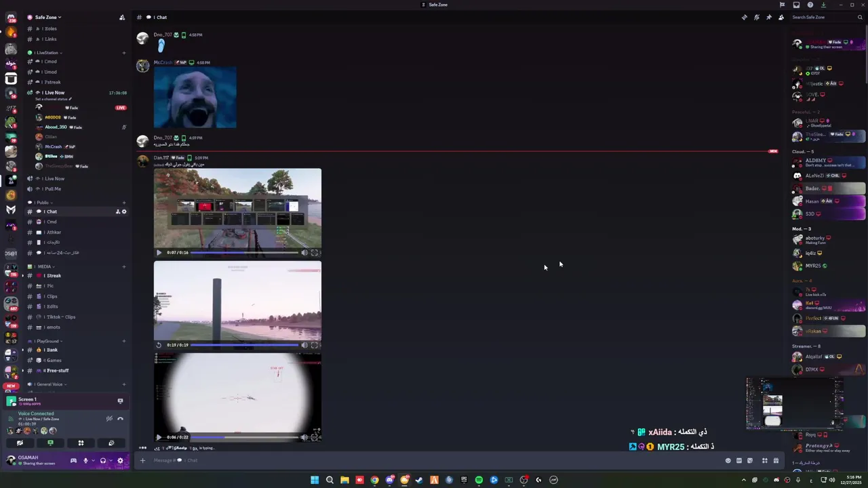The image size is (868, 488).
Task: Collapse the LiveStation category
Action: click(x=48, y=53)
